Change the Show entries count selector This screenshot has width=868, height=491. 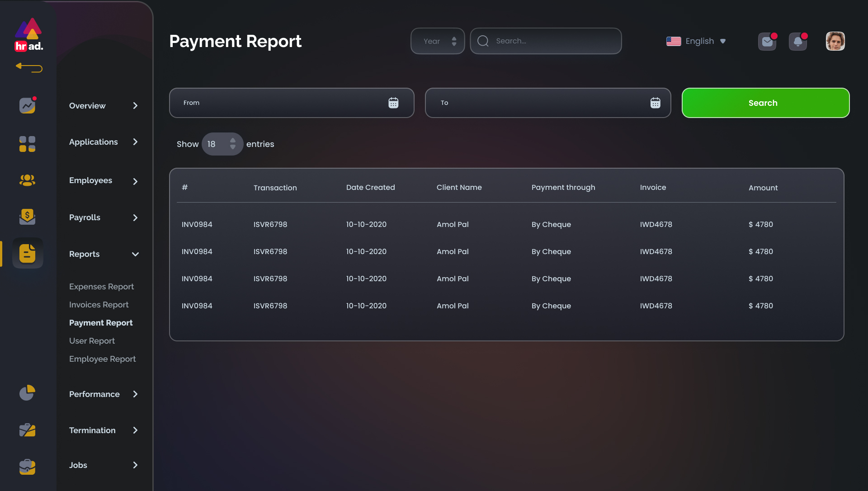[222, 144]
